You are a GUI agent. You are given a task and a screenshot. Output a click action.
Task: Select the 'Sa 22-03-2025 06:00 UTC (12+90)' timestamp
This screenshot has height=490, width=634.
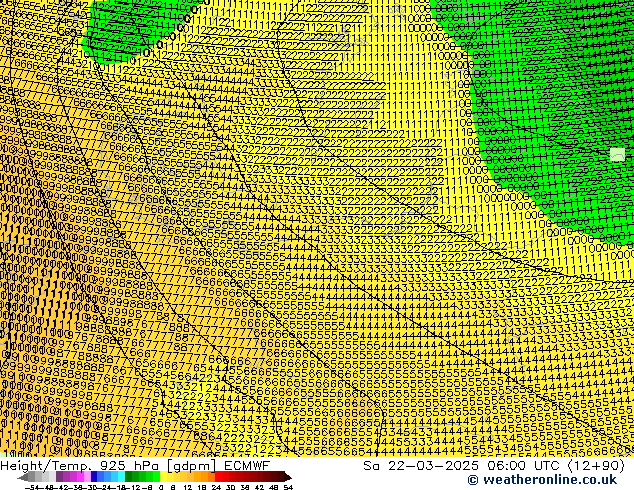click(494, 466)
